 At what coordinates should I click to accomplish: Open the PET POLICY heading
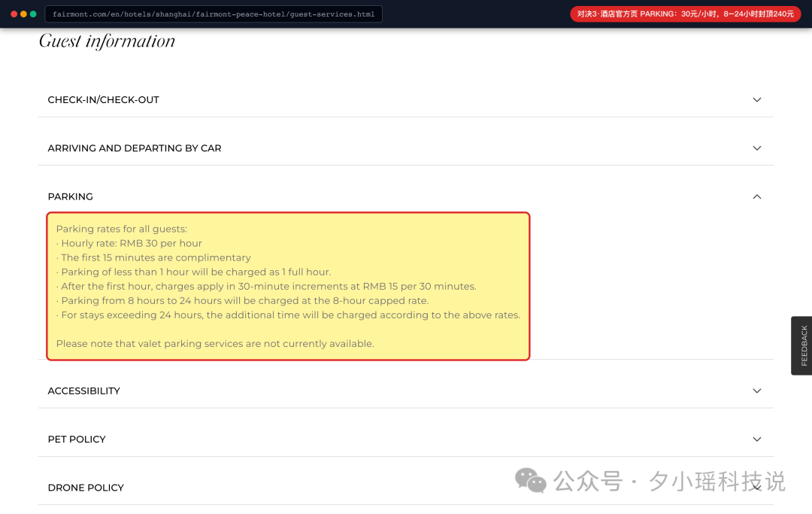click(x=77, y=439)
